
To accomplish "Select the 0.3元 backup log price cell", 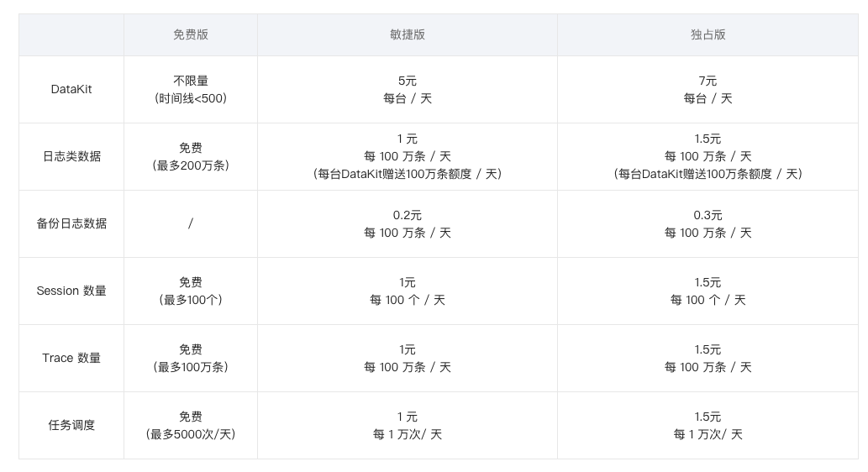I will (708, 223).
